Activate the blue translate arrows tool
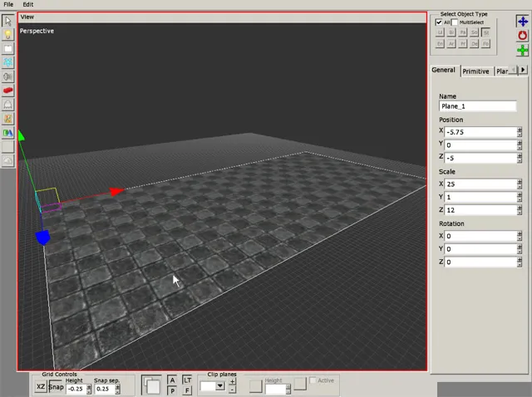This screenshot has width=532, height=397. (523, 22)
